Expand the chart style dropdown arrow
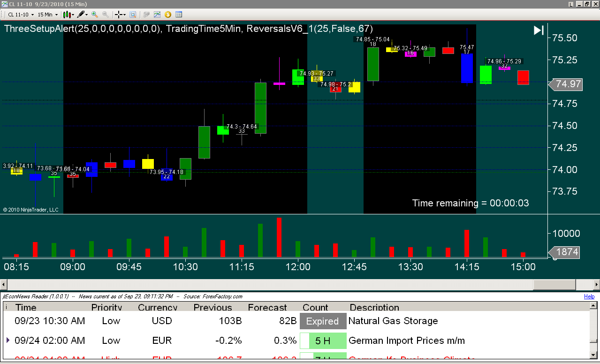 [x=73, y=15]
